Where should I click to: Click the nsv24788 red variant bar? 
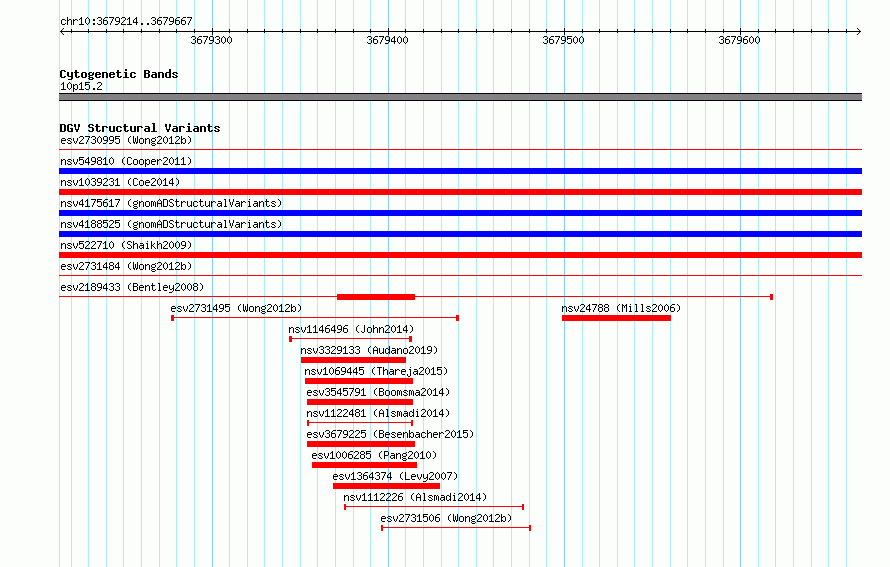pyautogui.click(x=616, y=318)
